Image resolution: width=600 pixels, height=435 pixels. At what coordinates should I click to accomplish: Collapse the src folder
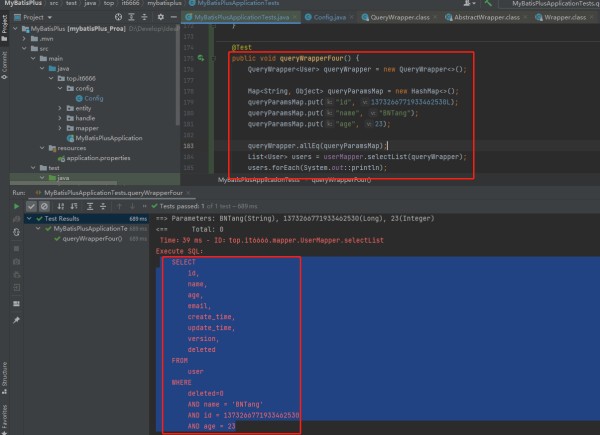click(x=24, y=49)
